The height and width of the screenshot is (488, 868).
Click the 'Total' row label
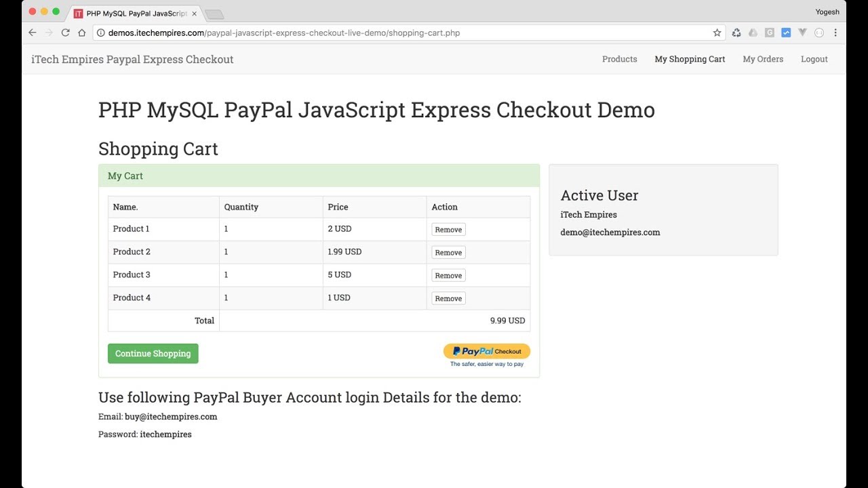pyautogui.click(x=204, y=321)
